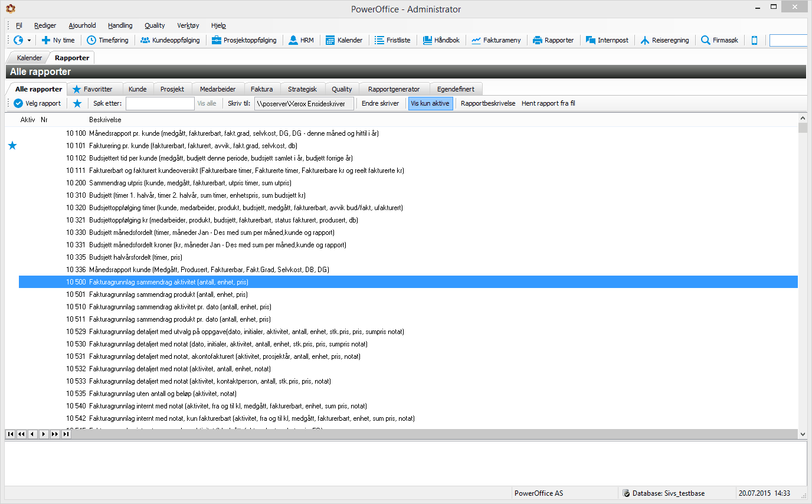The image size is (812, 504).
Task: Expand the dropdown arrow beside the globe icon
Action: tap(29, 41)
